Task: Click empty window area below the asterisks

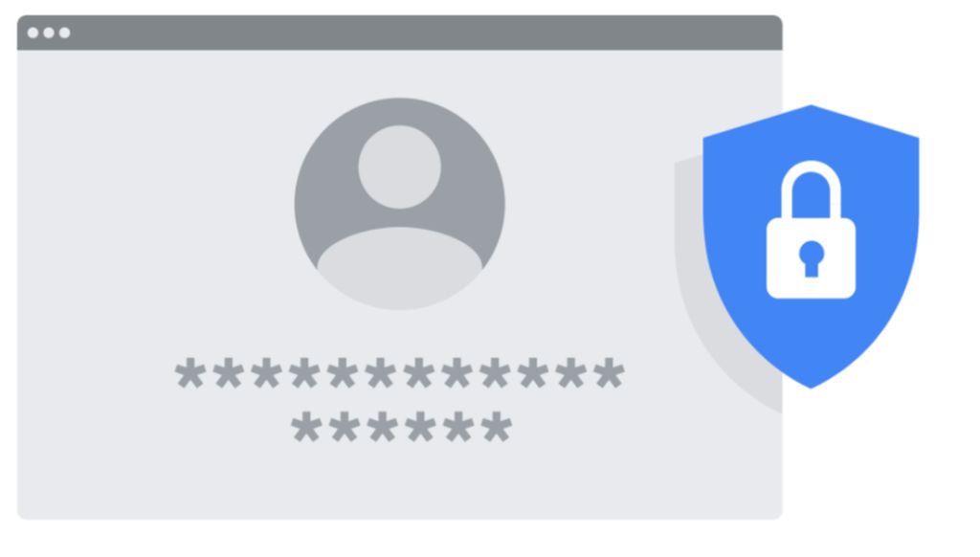Action: coord(400,481)
